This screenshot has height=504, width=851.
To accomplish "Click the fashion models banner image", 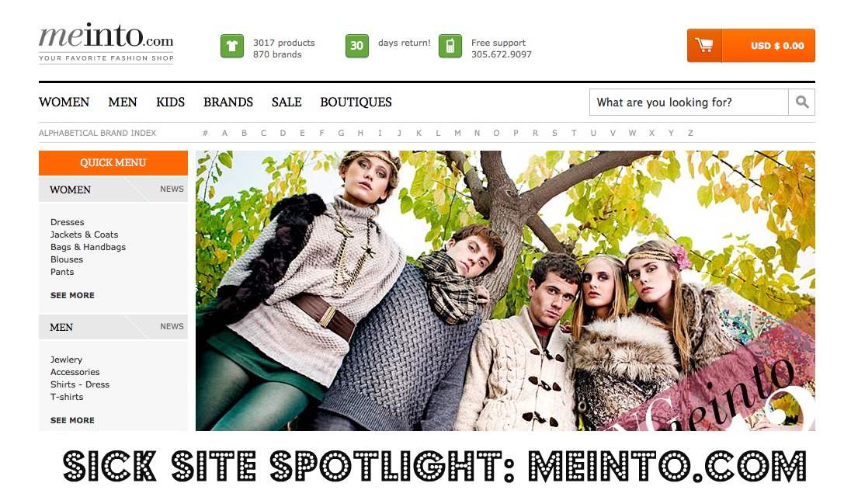I will click(x=505, y=290).
